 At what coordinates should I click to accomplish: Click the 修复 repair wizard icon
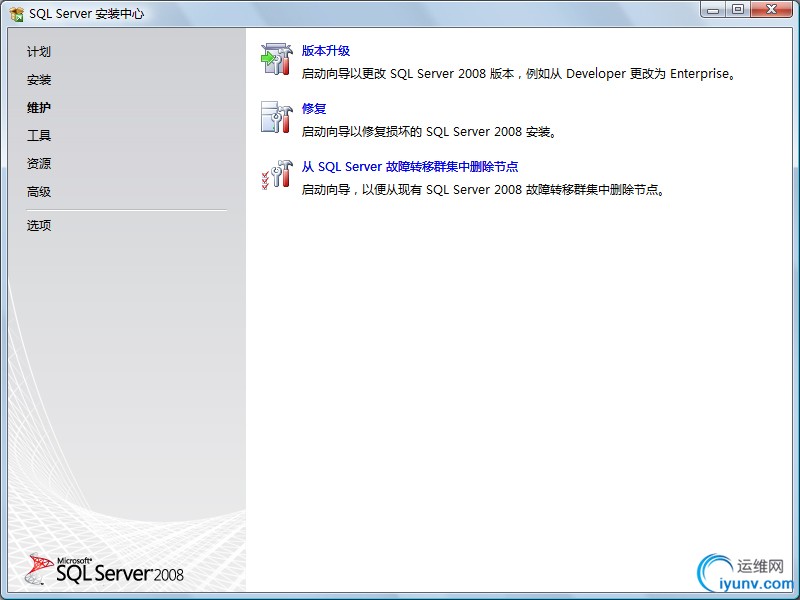point(277,117)
